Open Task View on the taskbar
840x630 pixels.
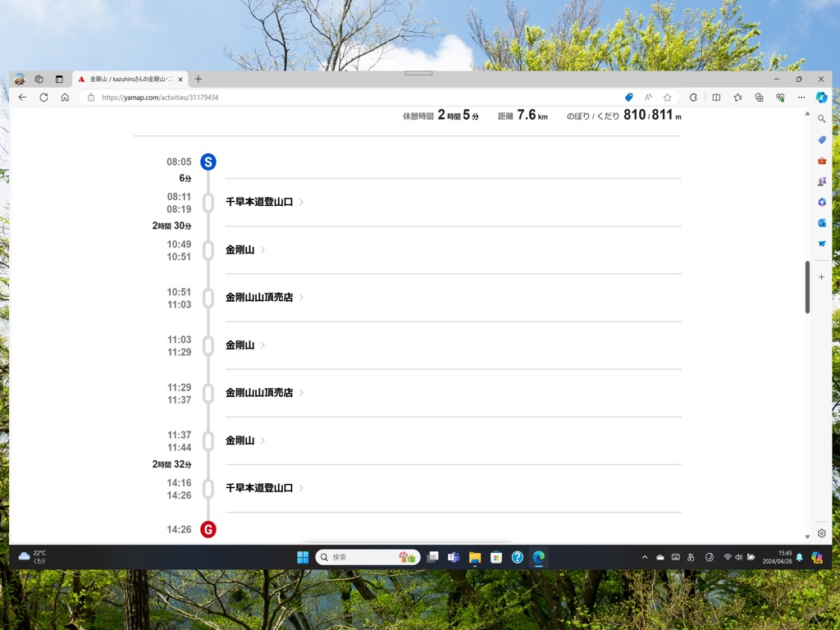432,557
